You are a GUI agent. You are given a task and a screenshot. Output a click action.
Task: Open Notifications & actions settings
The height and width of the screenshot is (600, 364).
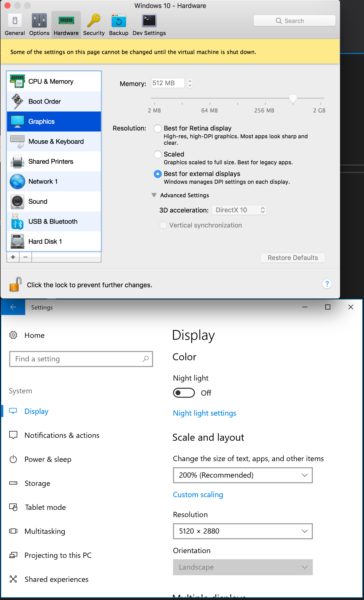54,435
